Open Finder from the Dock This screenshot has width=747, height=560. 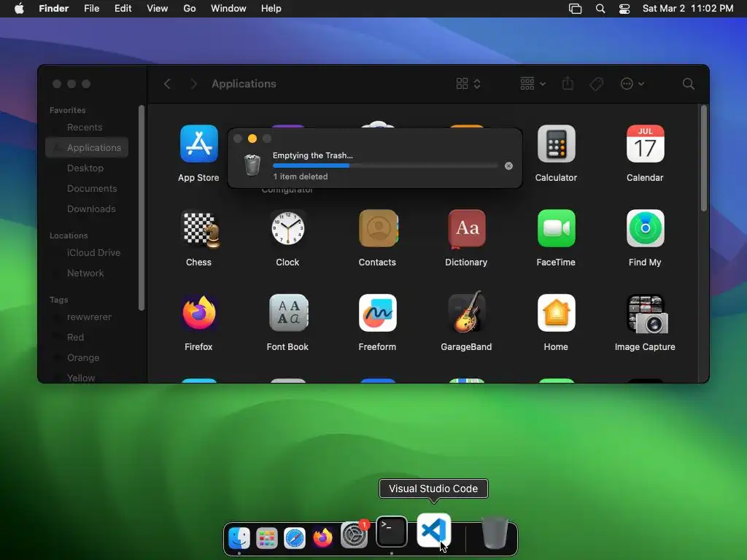click(239, 538)
